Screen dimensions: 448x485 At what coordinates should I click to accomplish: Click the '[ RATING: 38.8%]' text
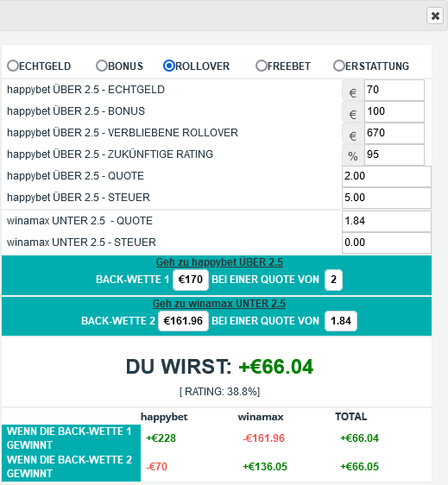219,392
